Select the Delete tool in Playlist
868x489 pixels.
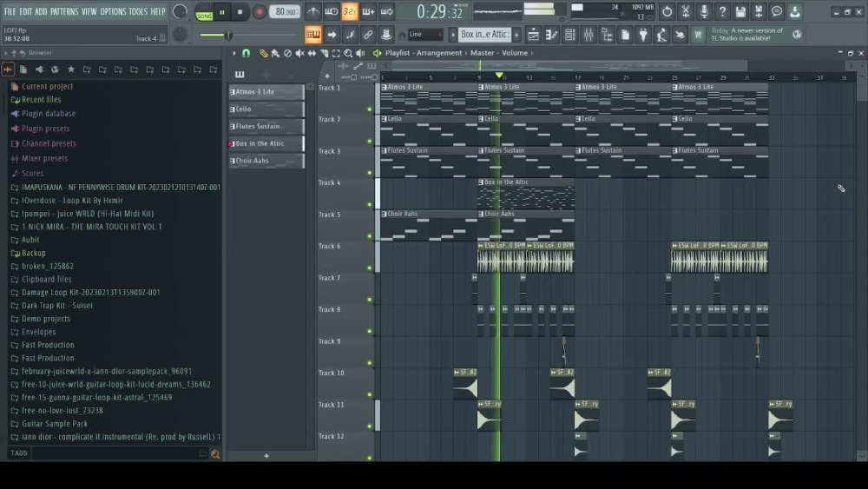click(x=287, y=53)
